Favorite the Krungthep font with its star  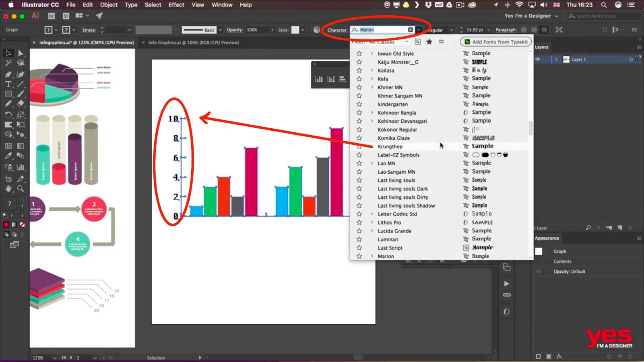[359, 146]
